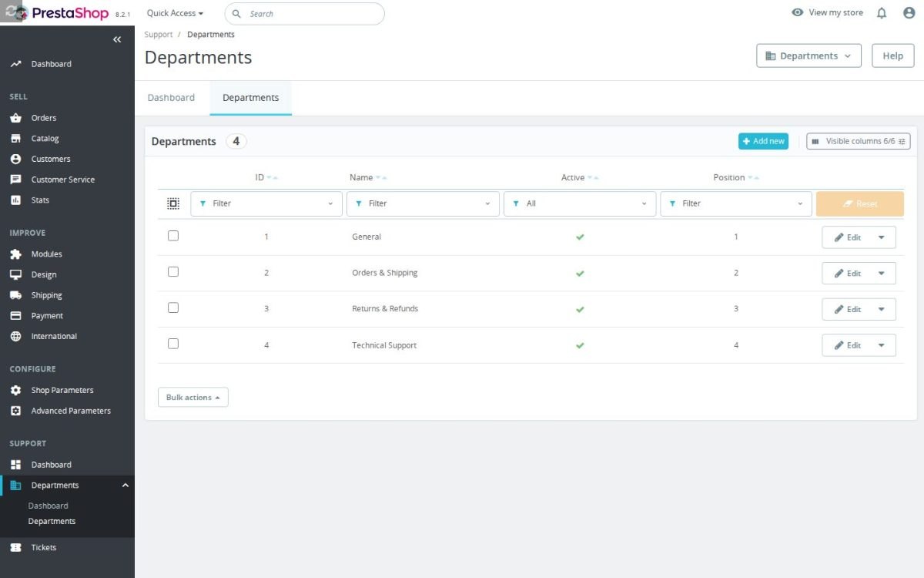Image resolution: width=924 pixels, height=578 pixels.
Task: Click the Name filter field
Action: (423, 203)
